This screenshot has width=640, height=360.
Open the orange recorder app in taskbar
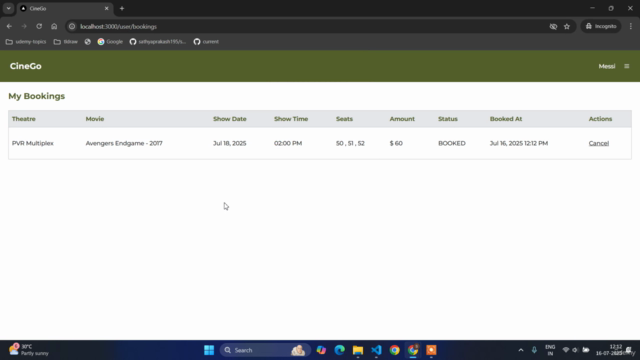[431, 350]
